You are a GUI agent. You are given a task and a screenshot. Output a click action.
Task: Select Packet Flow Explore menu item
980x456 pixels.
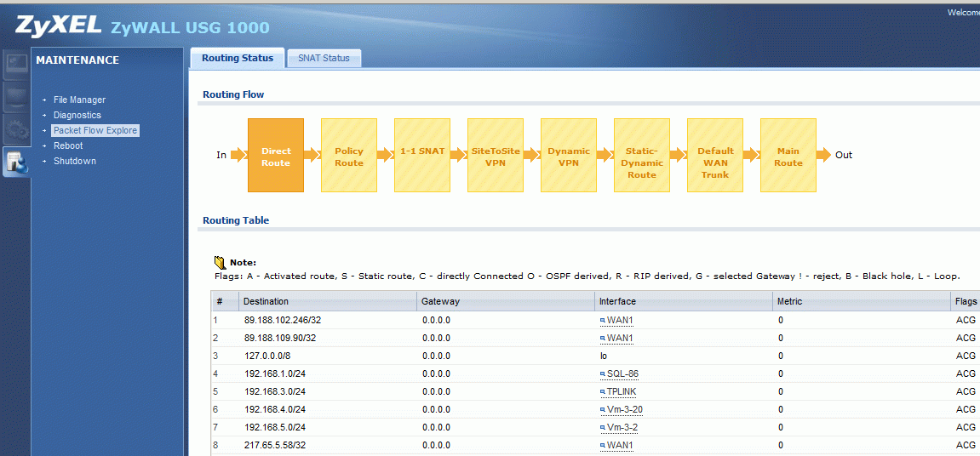95,130
